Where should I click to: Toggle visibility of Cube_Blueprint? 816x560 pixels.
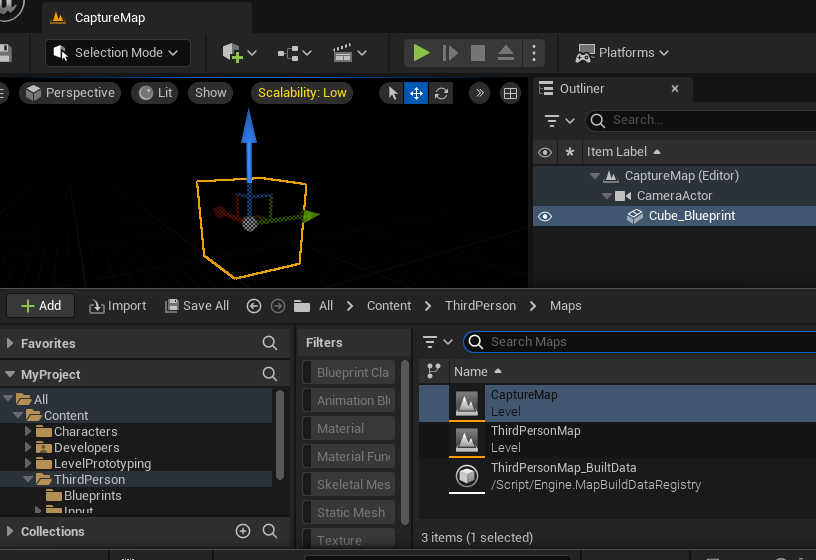545,216
